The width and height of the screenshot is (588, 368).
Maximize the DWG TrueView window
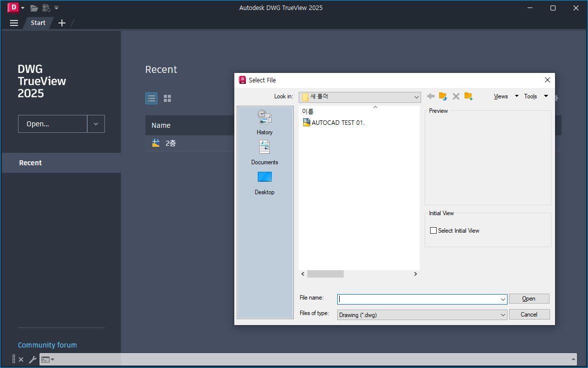click(553, 8)
